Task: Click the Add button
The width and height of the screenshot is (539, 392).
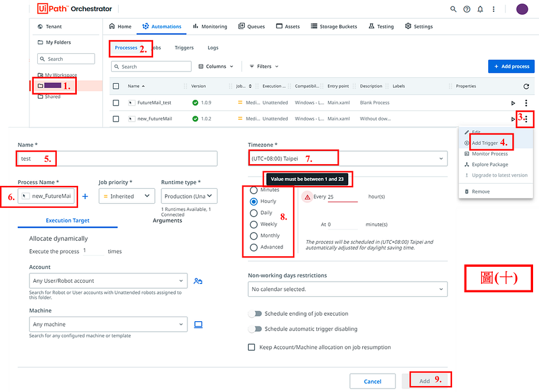Action: pos(425,381)
